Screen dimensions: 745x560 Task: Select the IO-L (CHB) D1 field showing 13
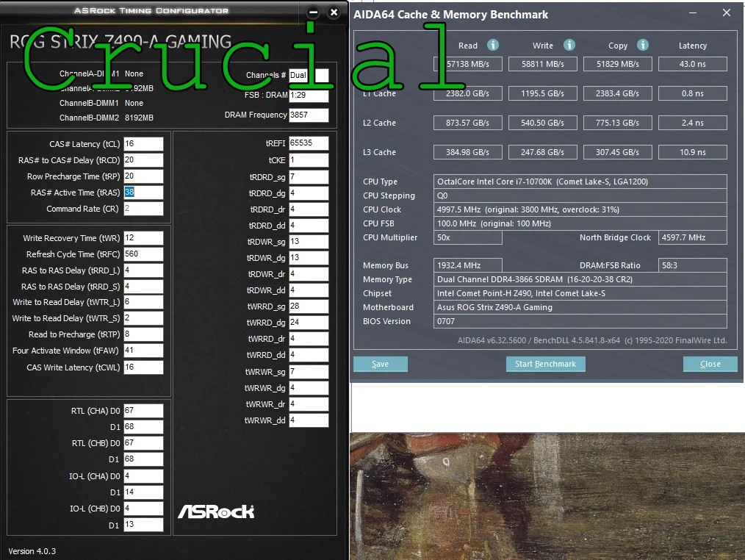point(143,524)
